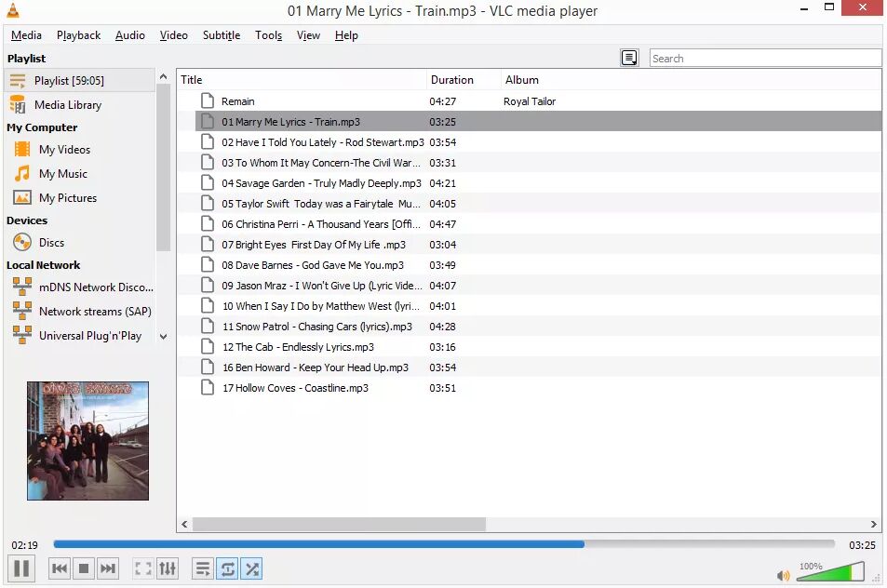Open My Videos folder entry
Viewport: 887px width, 588px height.
pyautogui.click(x=79, y=149)
